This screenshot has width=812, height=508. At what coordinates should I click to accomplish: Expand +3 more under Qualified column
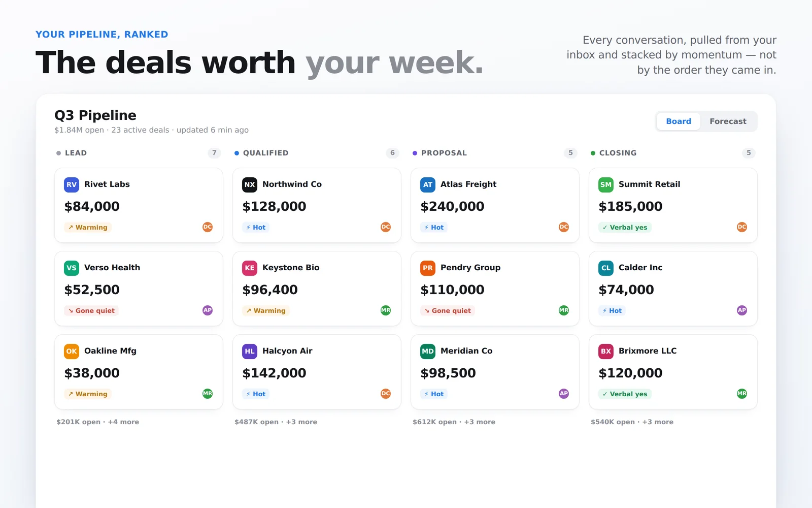pyautogui.click(x=301, y=422)
